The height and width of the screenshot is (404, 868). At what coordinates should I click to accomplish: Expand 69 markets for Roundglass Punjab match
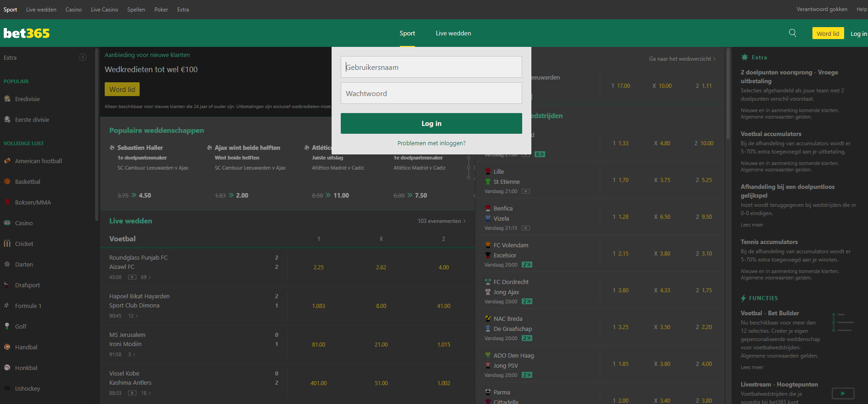coord(146,277)
